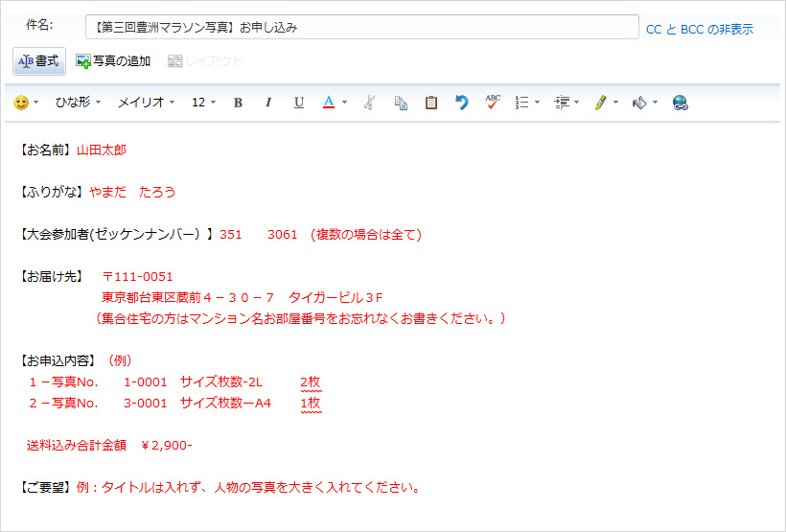This screenshot has width=786, height=532.
Task: Open the emoticon dropdown arrow
Action: point(36,103)
